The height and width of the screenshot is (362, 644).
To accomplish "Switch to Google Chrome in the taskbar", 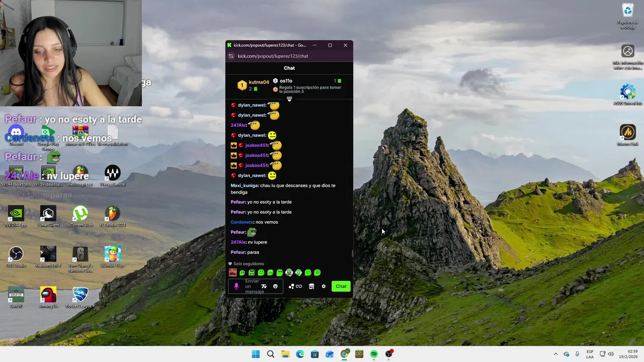I will coord(344,354).
